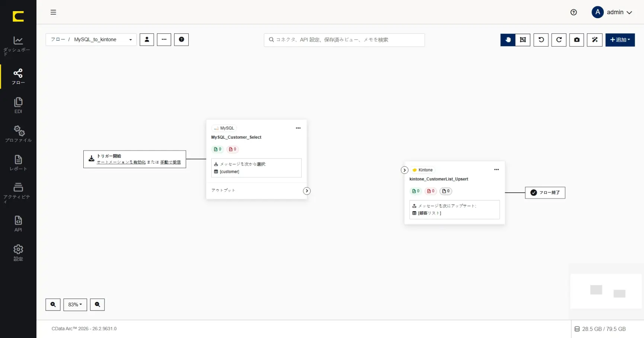The height and width of the screenshot is (338, 644).
Task: Open Kintone connector ellipsis menu
Action: tap(496, 170)
